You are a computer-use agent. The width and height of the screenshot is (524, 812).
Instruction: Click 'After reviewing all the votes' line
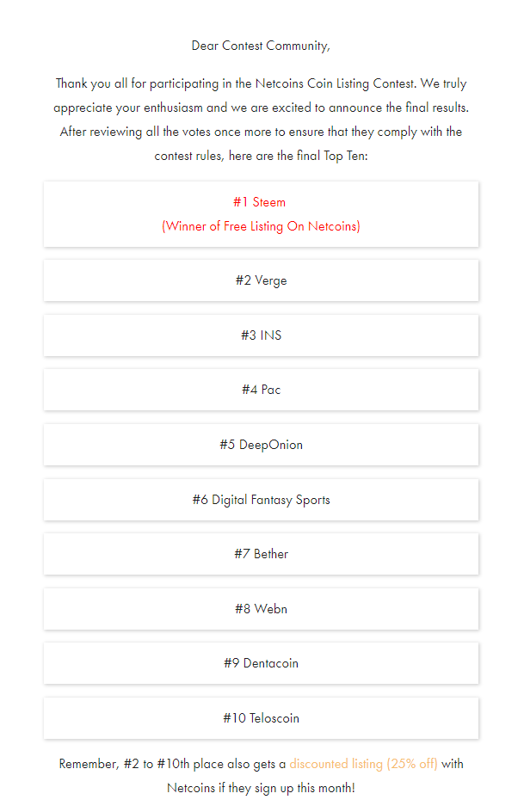[261, 132]
